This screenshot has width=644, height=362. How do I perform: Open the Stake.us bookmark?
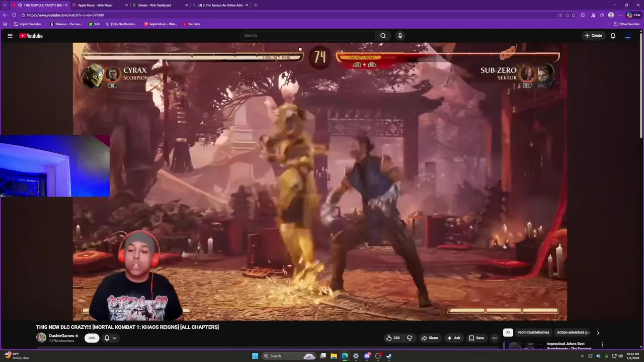(x=65, y=24)
